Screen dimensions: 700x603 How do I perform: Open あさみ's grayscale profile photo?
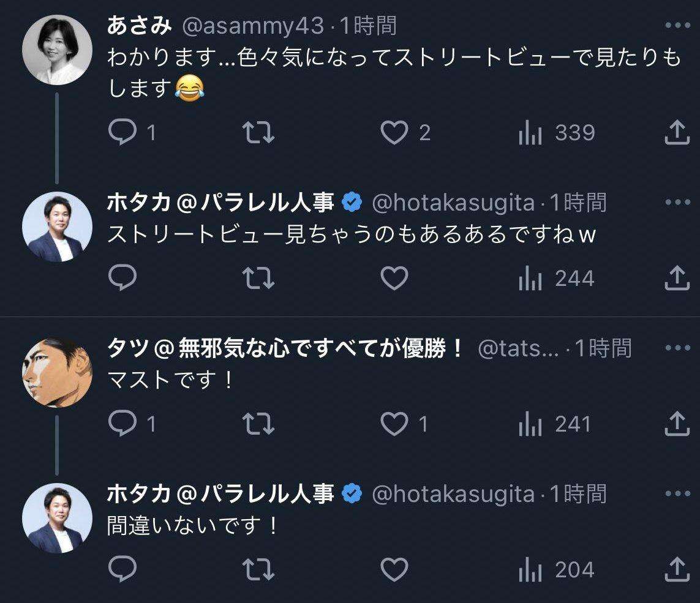tap(56, 50)
